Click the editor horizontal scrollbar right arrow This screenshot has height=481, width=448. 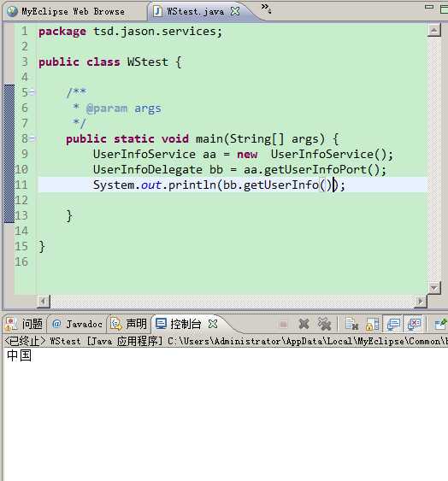click(x=421, y=302)
